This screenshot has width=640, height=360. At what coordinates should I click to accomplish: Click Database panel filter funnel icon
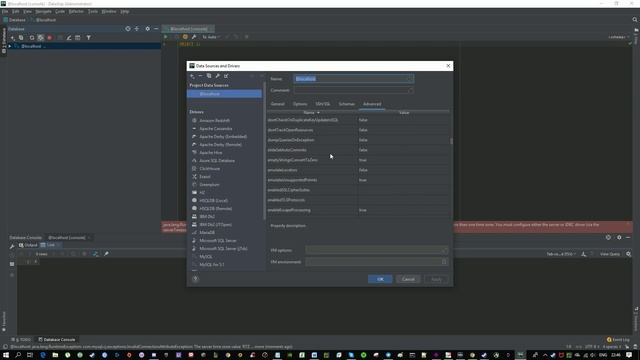[x=89, y=38]
